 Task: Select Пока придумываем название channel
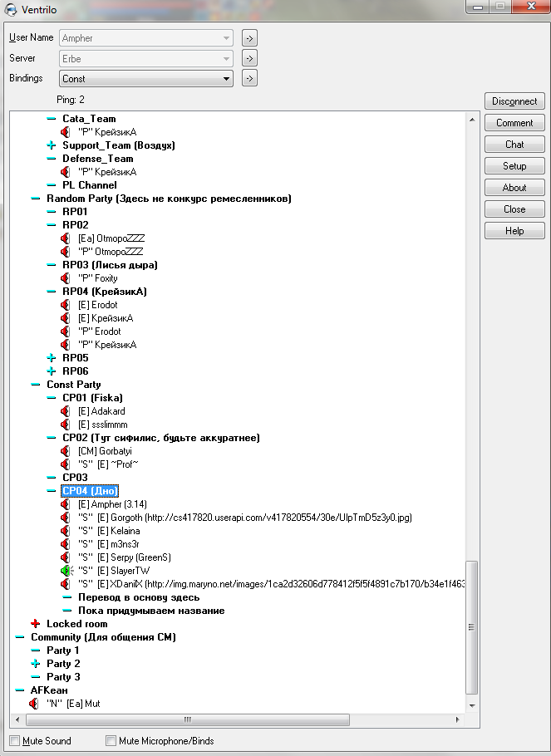(x=151, y=611)
